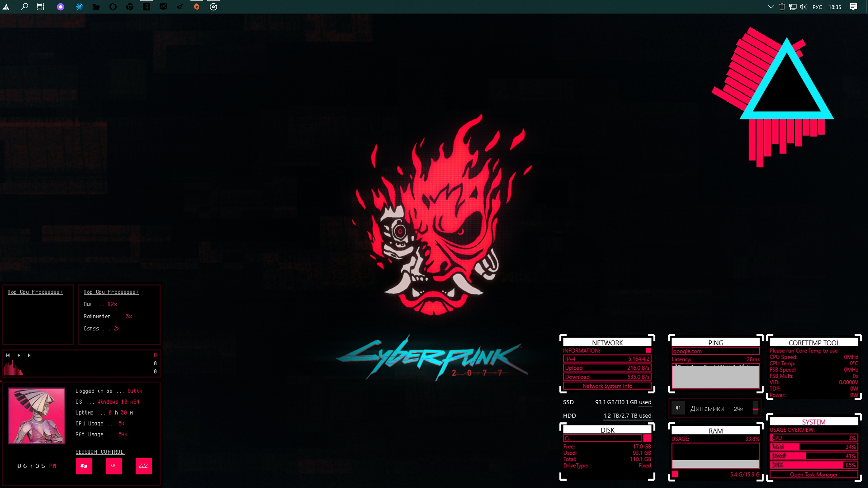Image resolution: width=868 pixels, height=488 pixels.
Task: Click the NETWORK widget title
Action: point(607,343)
